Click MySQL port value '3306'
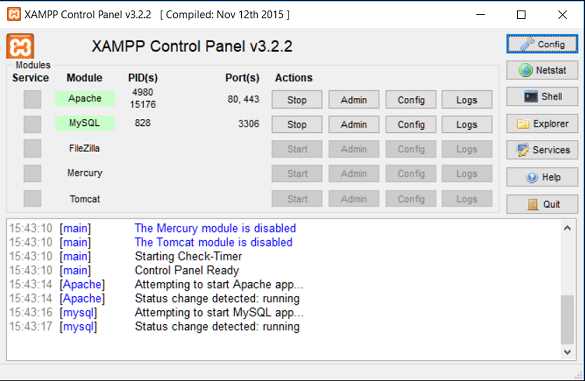 pos(248,124)
